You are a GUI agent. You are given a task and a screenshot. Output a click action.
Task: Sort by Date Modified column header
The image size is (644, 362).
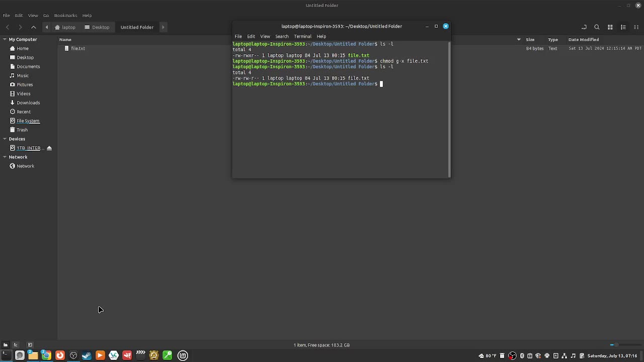[584, 39]
